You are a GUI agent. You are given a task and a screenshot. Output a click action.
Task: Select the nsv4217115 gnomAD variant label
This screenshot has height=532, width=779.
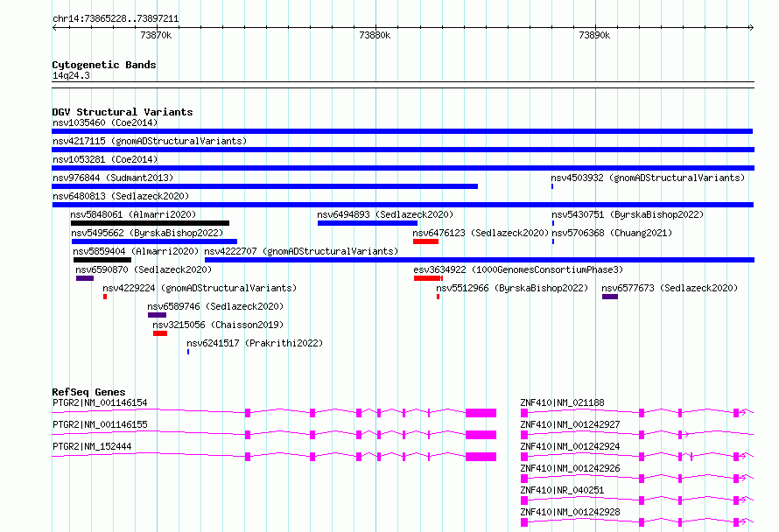click(x=150, y=141)
